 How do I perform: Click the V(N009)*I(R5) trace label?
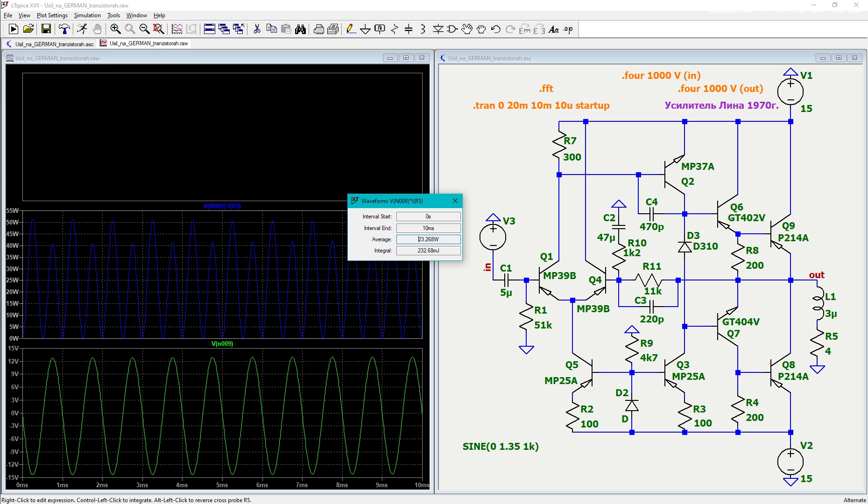pyautogui.click(x=222, y=206)
